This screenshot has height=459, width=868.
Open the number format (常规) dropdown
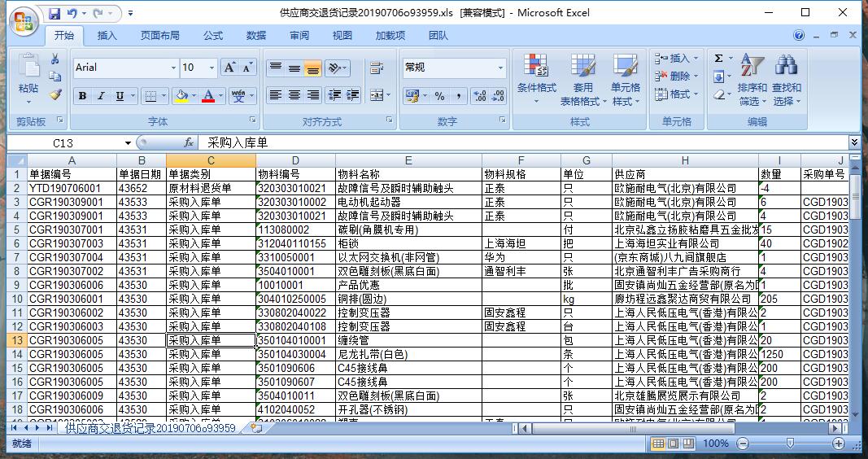coord(500,68)
